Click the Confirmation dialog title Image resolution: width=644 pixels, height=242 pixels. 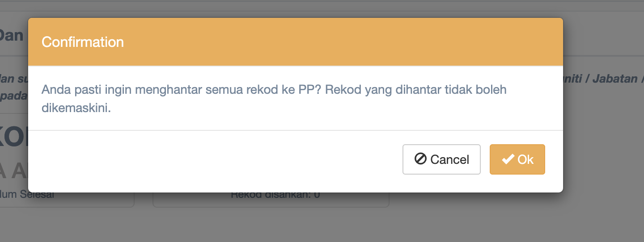83,42
